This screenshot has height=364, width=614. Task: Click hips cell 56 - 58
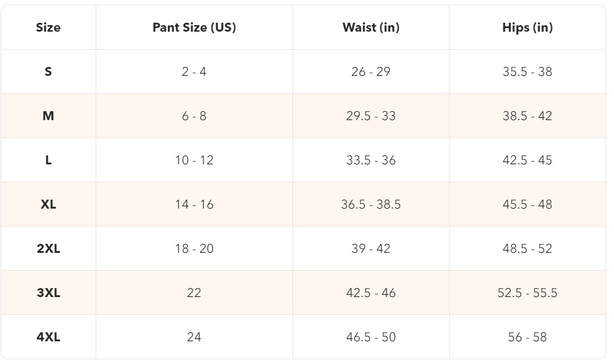coord(527,337)
